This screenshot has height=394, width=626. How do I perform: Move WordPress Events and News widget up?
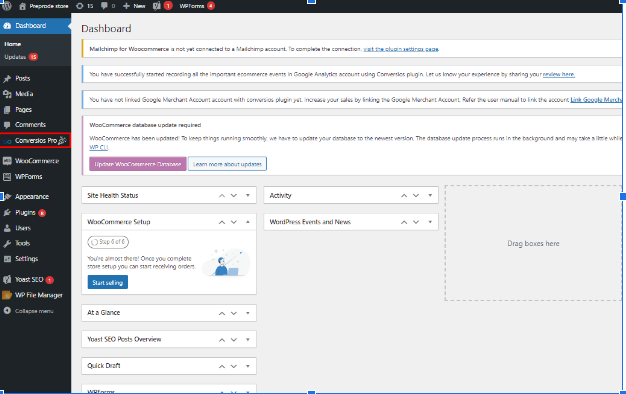point(404,222)
